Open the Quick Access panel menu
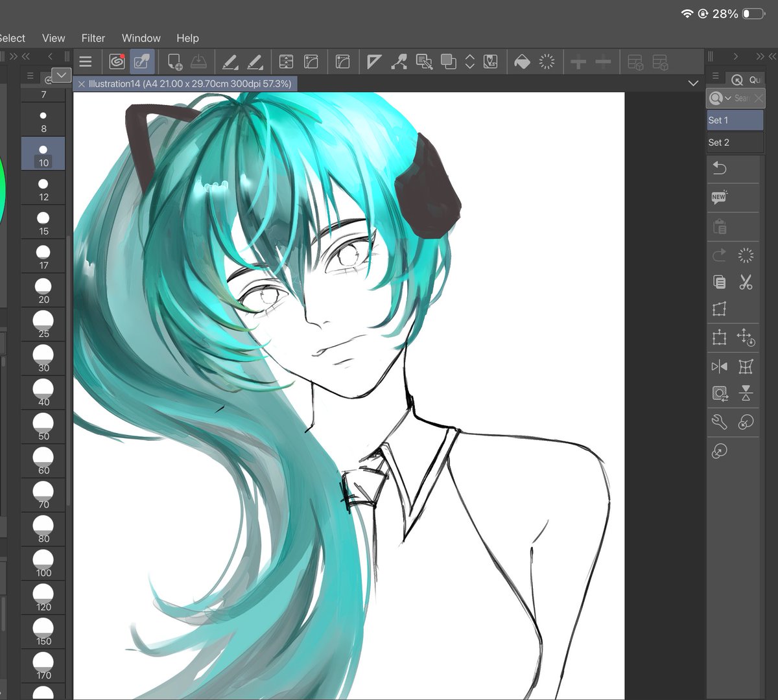Image resolution: width=778 pixels, height=700 pixels. click(x=715, y=77)
